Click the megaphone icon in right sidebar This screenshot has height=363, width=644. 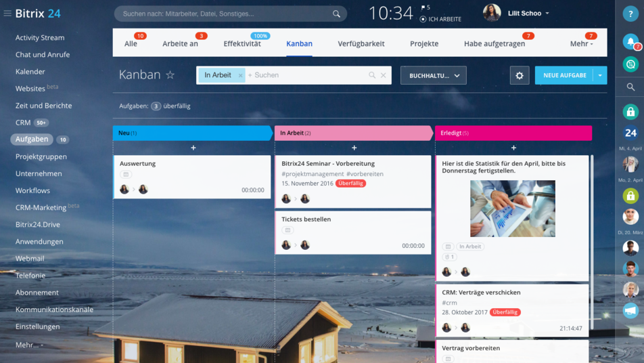630,310
